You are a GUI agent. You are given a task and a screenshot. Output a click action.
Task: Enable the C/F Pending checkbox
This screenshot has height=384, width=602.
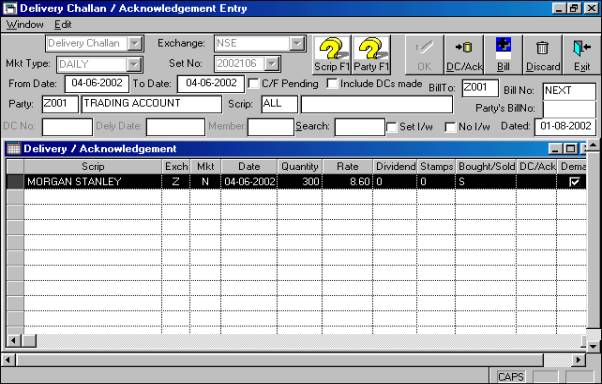click(253, 83)
